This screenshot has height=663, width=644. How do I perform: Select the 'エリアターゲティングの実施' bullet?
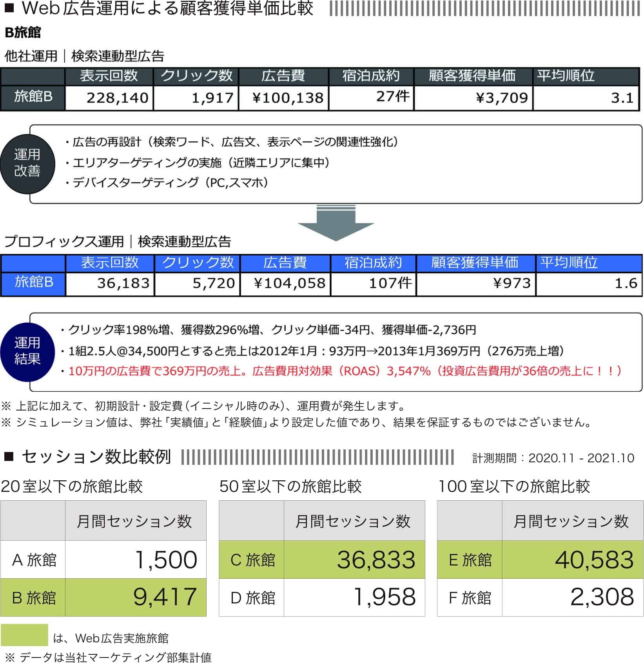[198, 162]
